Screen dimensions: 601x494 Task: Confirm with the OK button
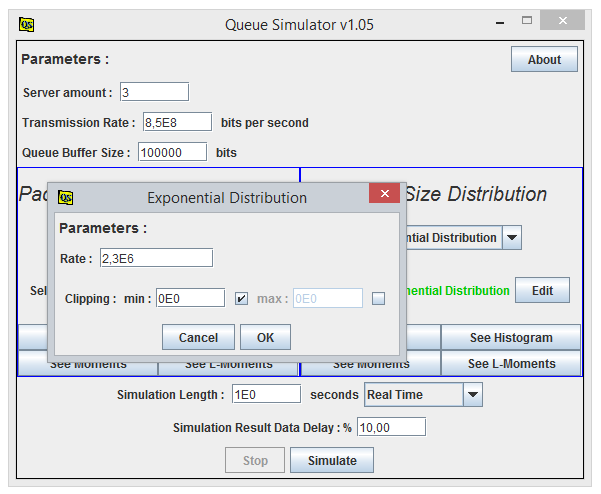point(265,337)
